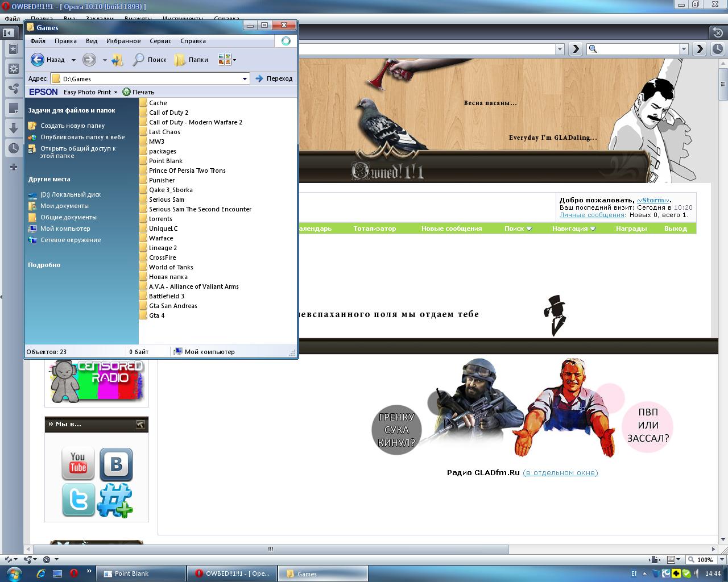The height and width of the screenshot is (582, 728).
Task: Open Opera history clock panel icon
Action: 14,148
